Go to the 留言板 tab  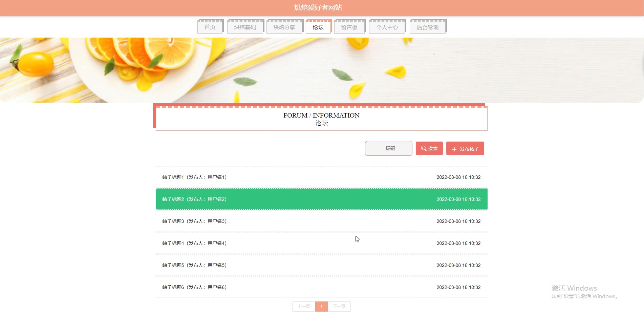click(x=349, y=27)
